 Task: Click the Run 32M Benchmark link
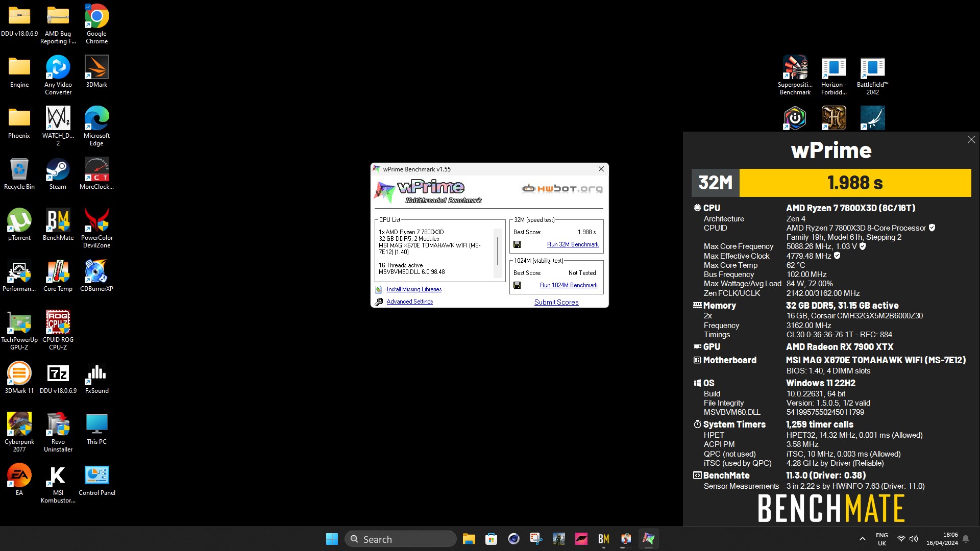573,244
